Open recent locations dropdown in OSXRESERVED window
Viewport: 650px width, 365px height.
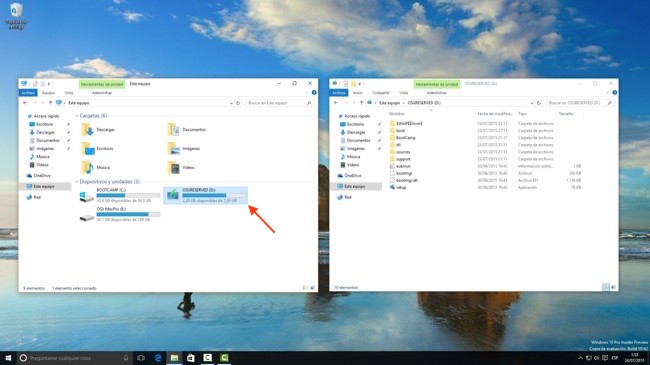[354, 102]
